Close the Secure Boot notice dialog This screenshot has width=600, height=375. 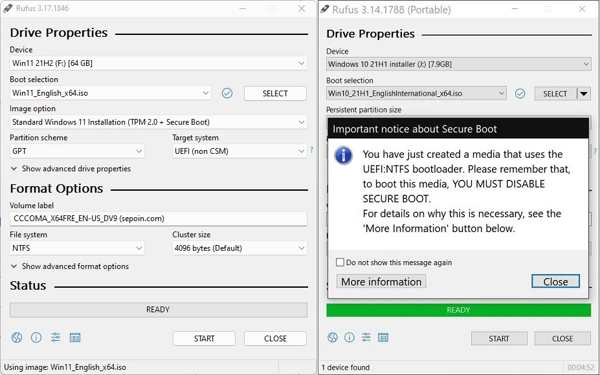point(555,282)
